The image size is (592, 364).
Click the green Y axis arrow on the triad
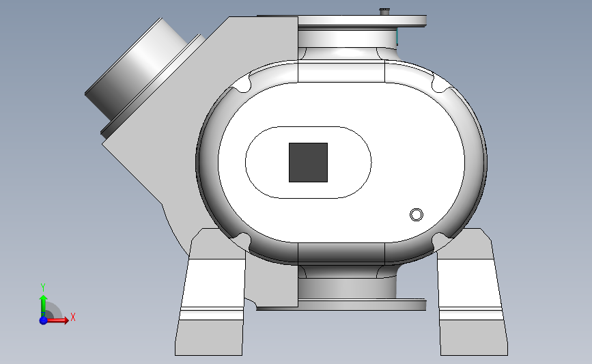pos(44,306)
